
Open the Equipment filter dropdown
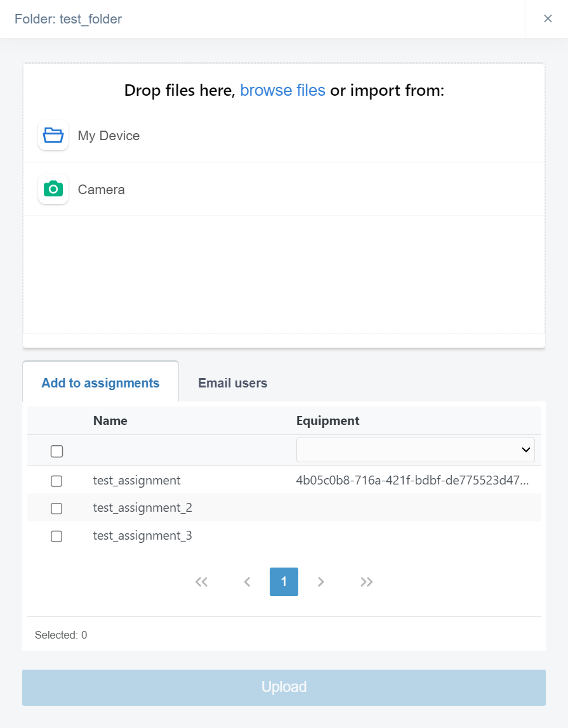(415, 450)
